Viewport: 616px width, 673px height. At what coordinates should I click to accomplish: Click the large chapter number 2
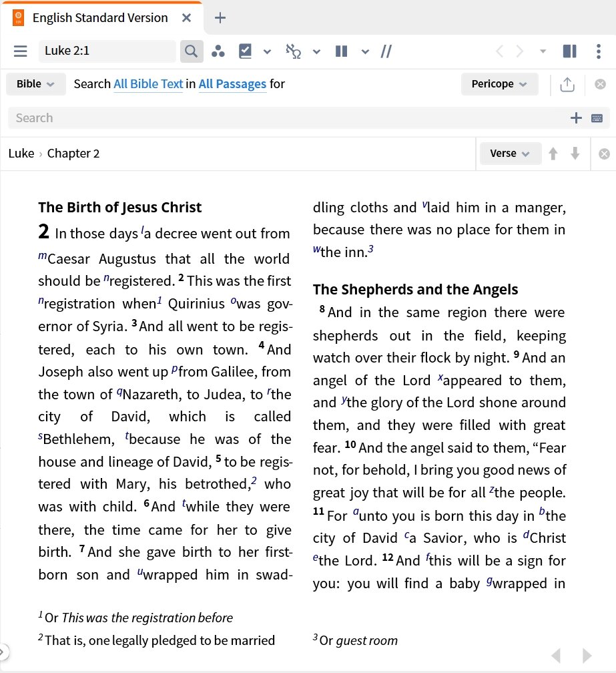pos(44,231)
